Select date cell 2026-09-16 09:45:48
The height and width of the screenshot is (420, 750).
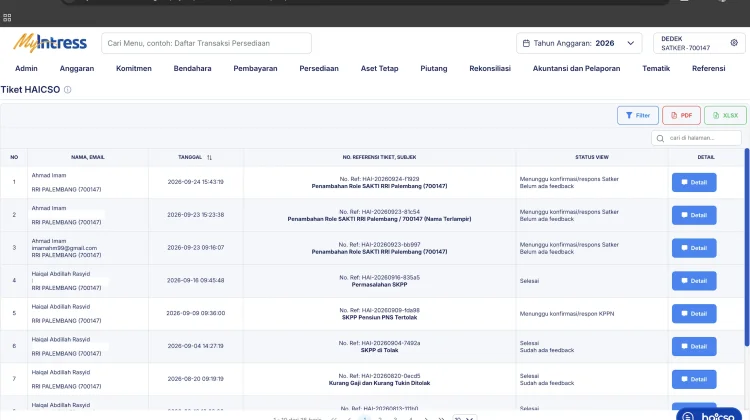(x=195, y=281)
